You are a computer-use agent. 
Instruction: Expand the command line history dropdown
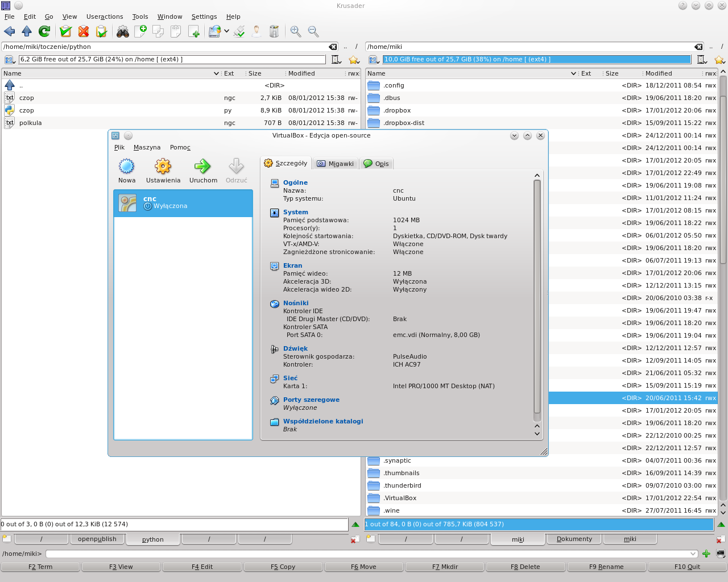coord(693,554)
